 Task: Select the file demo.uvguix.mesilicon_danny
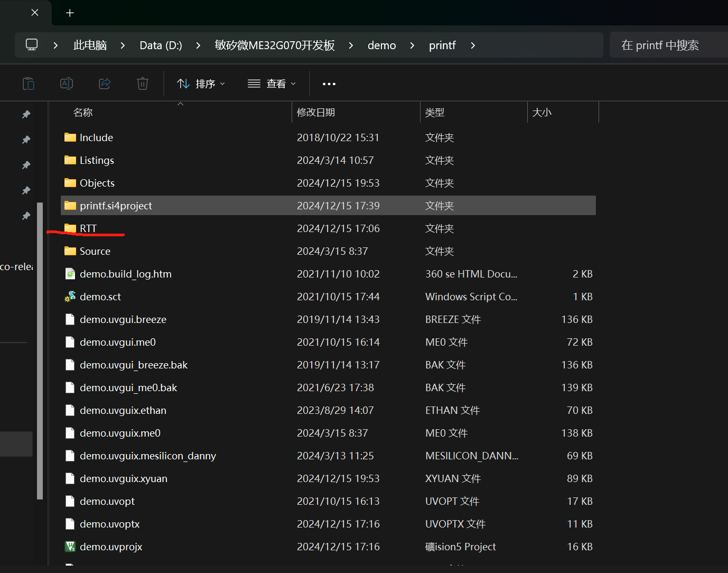tap(148, 456)
